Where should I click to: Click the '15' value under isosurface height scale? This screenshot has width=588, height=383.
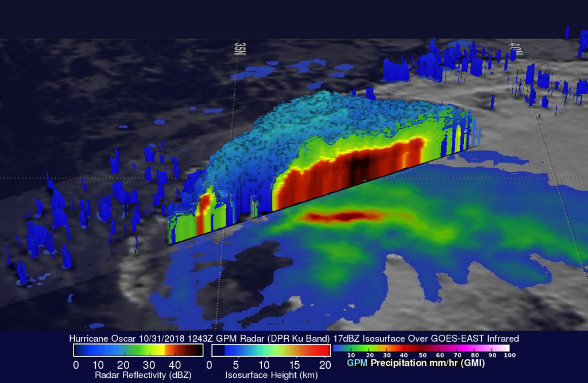click(295, 365)
